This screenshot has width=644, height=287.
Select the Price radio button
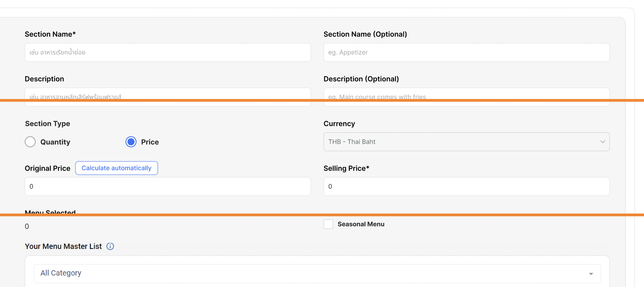click(x=131, y=142)
